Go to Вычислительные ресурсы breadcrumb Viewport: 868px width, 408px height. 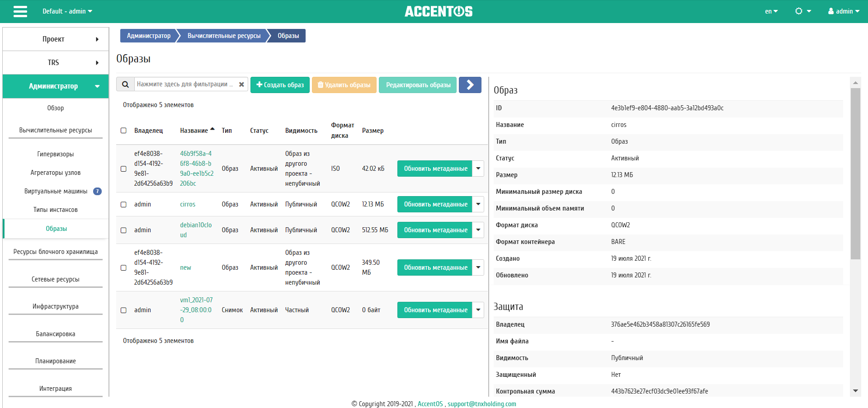[224, 36]
